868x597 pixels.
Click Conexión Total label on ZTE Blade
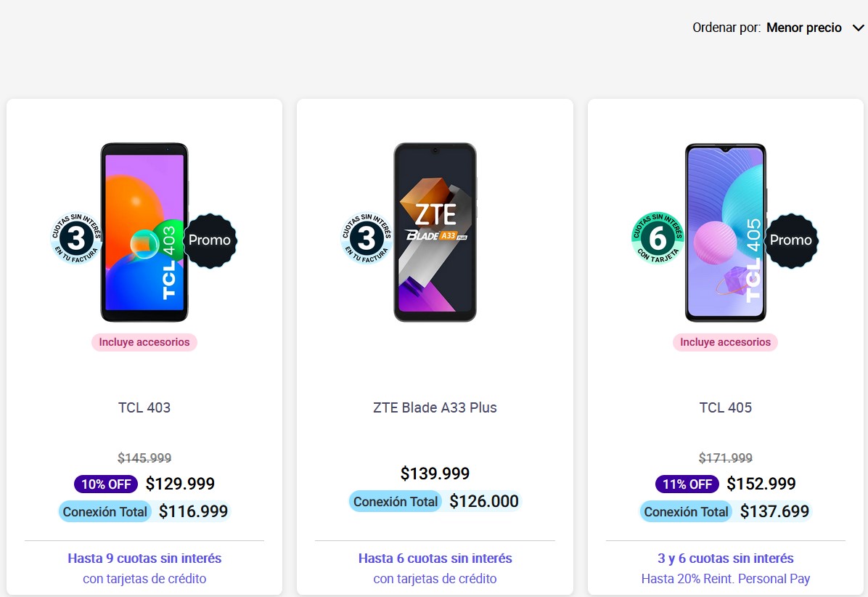point(396,501)
